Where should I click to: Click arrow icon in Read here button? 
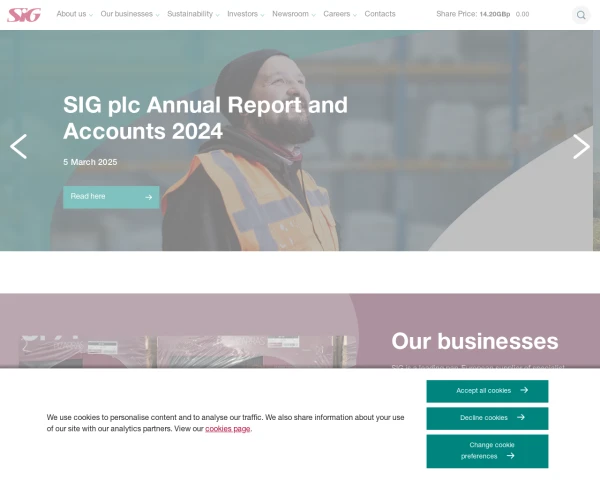(x=149, y=197)
